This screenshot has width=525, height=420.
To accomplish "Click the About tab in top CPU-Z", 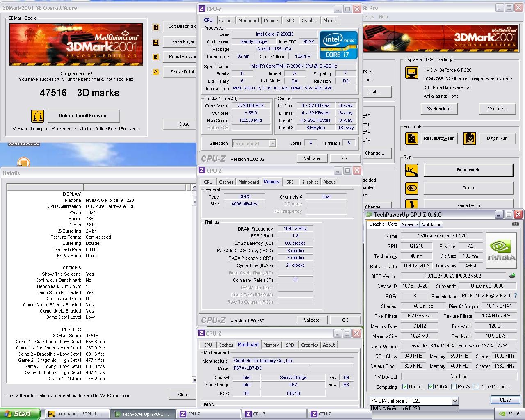I will tap(329, 21).
